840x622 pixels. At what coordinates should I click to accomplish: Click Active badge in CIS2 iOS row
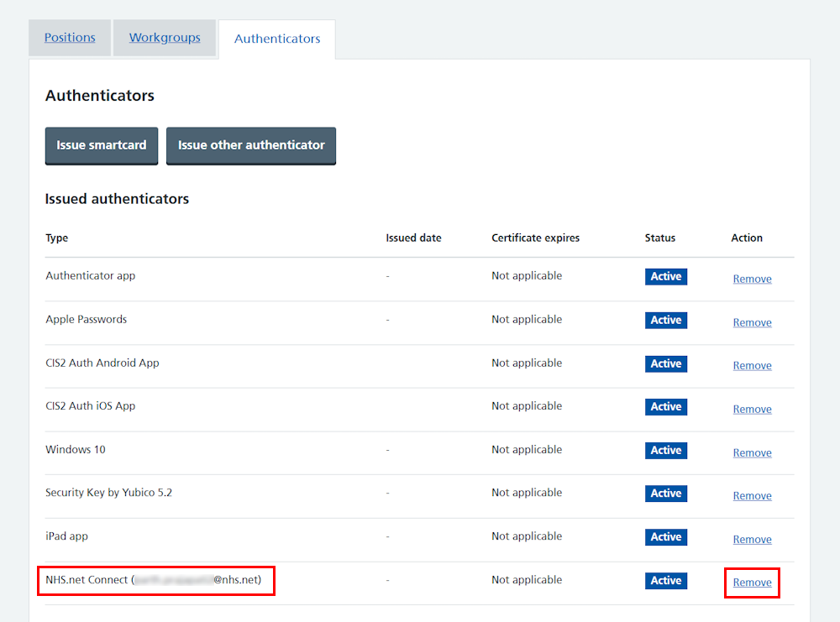tap(666, 407)
